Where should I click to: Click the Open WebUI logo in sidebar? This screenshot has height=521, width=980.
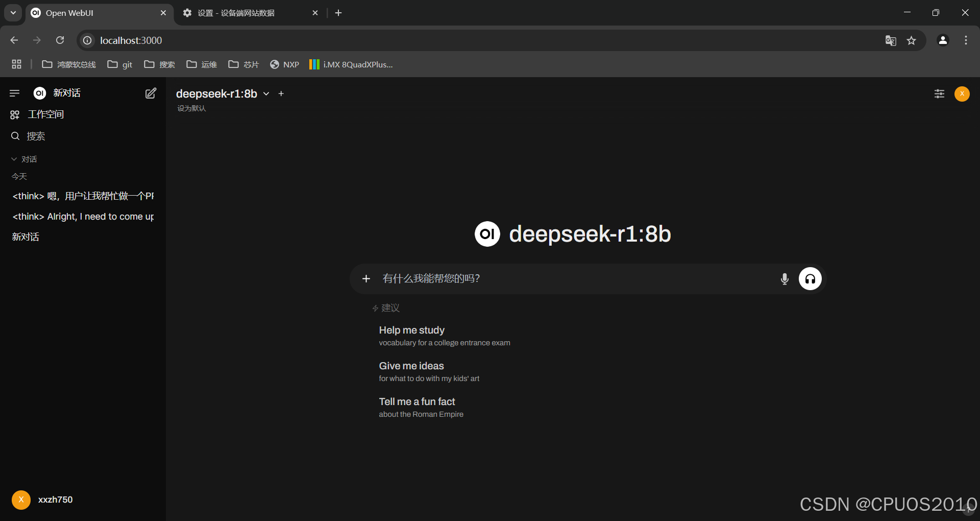pyautogui.click(x=39, y=93)
